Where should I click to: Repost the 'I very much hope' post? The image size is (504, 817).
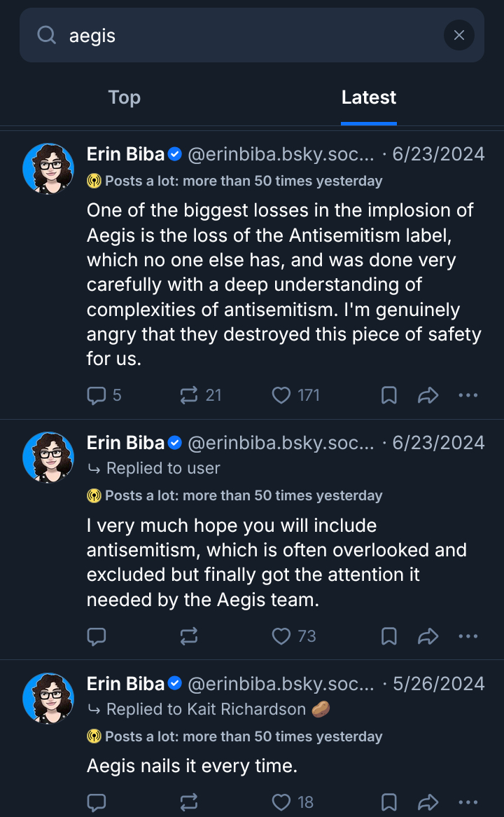coord(189,636)
